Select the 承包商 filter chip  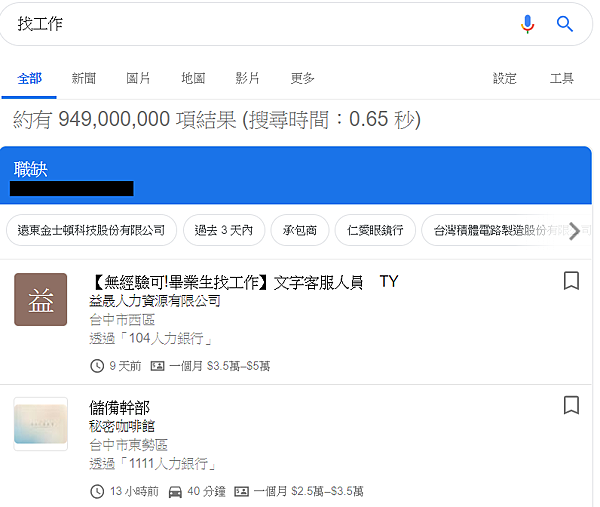click(300, 230)
